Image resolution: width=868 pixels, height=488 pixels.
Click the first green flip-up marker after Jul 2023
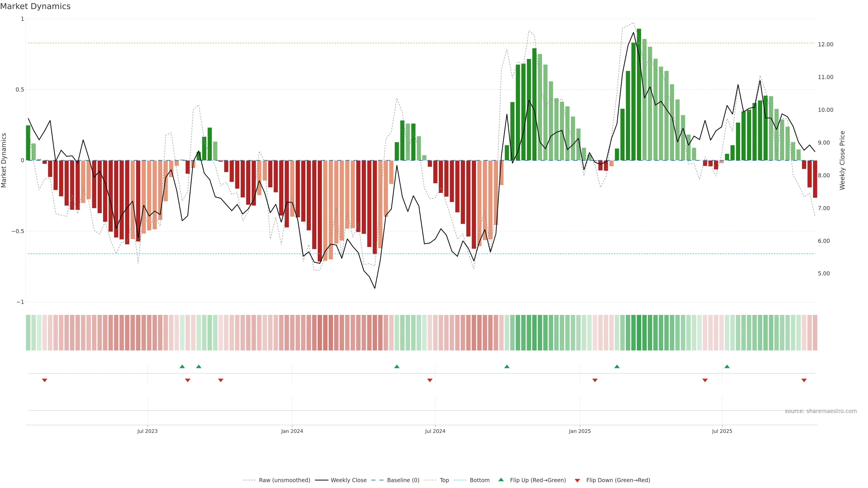(182, 366)
